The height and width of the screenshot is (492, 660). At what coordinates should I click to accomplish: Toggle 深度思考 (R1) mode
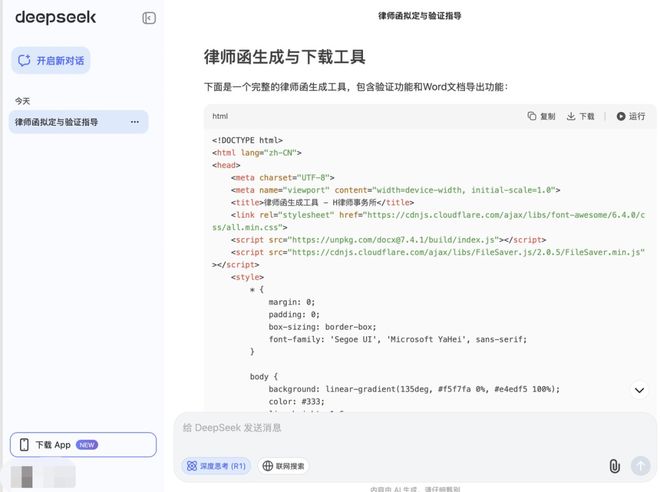click(x=216, y=466)
